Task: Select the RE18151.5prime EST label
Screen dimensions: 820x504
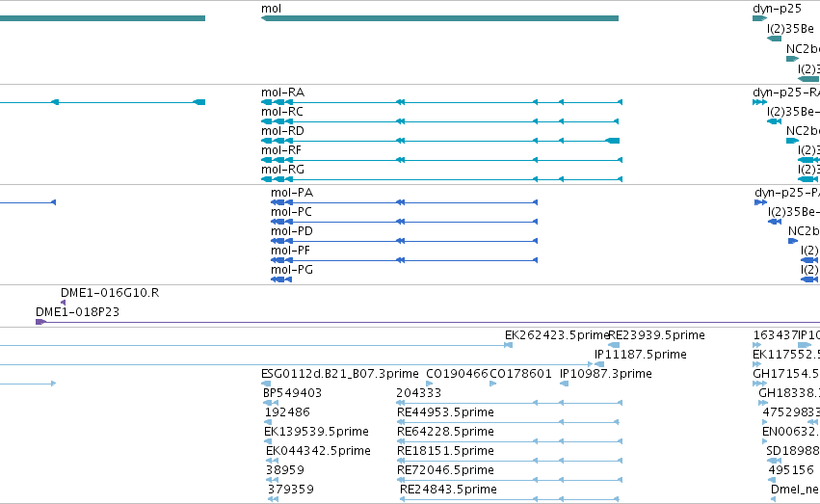Action: [445, 451]
